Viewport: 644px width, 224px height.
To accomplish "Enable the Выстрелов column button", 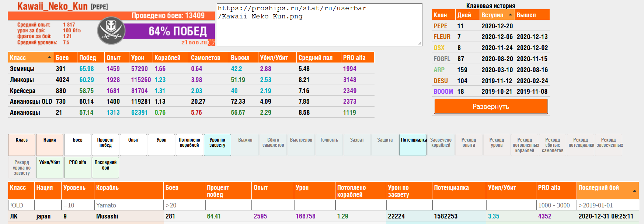I will click(301, 145).
